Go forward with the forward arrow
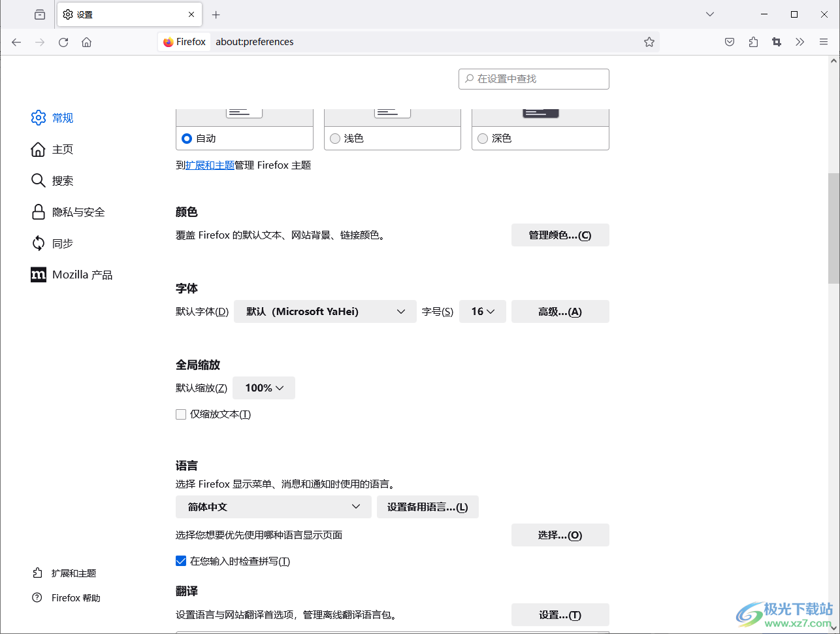840x634 pixels. (x=40, y=42)
